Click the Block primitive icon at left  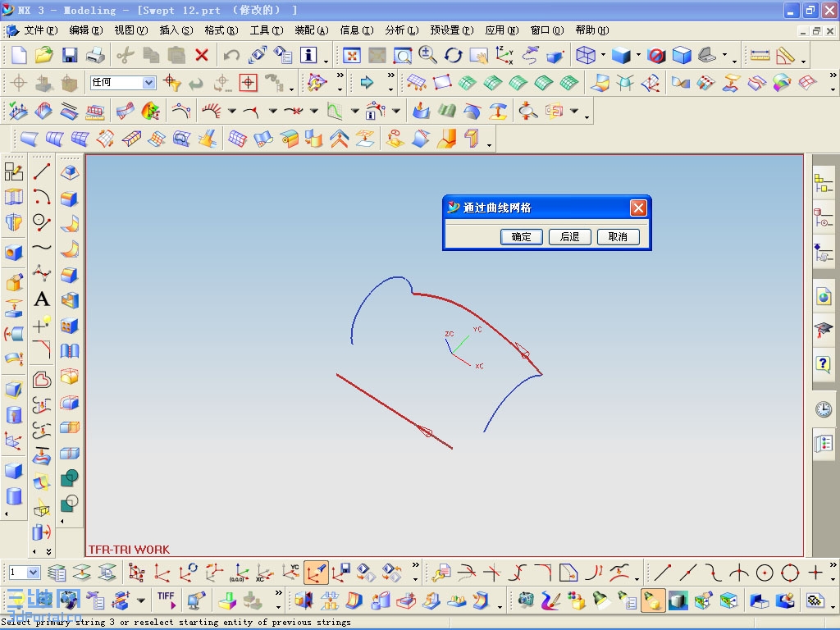click(x=14, y=471)
